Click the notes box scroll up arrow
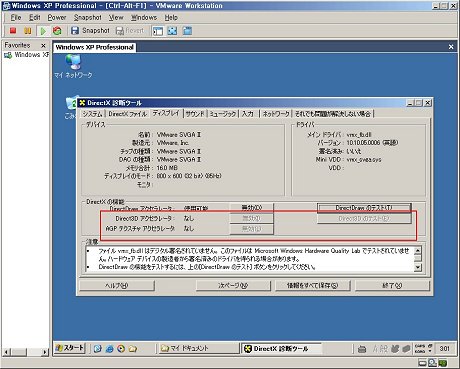 (x=418, y=250)
